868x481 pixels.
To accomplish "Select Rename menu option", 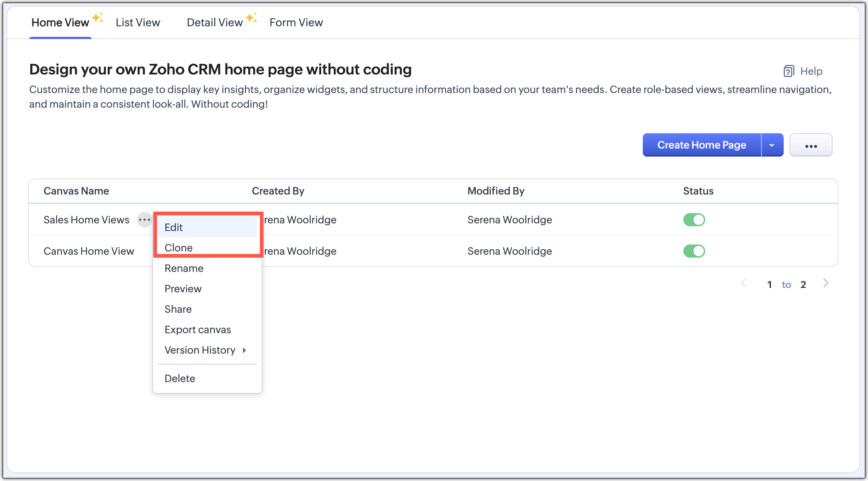I will point(184,268).
